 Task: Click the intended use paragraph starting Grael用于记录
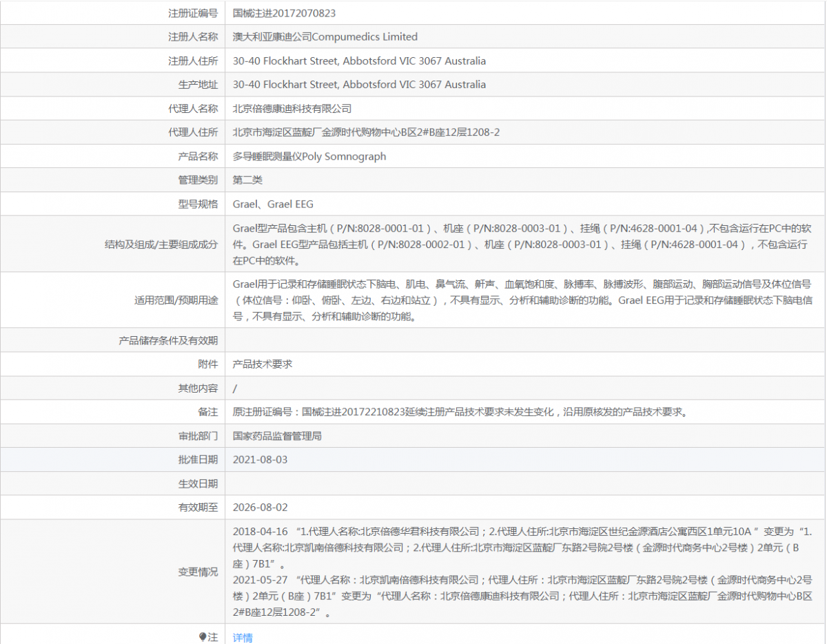tap(522, 300)
